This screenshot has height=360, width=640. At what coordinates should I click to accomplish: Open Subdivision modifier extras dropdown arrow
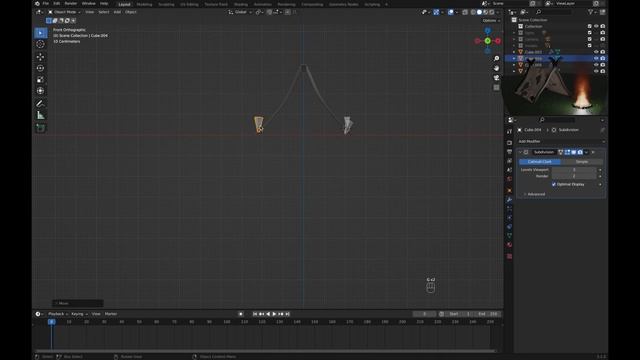click(x=587, y=152)
